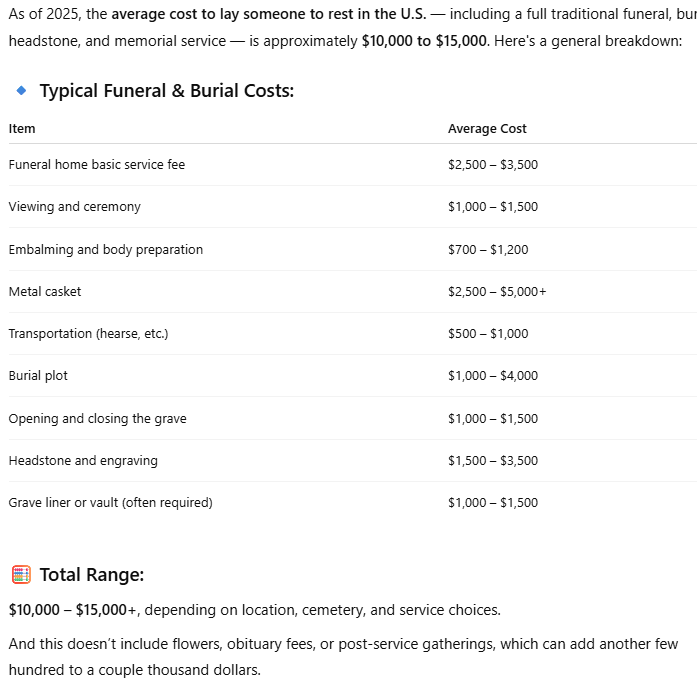Screen dimensions: 697x685
Task: Select the $1,000 – $4,000 burial plot cost
Action: pyautogui.click(x=493, y=376)
